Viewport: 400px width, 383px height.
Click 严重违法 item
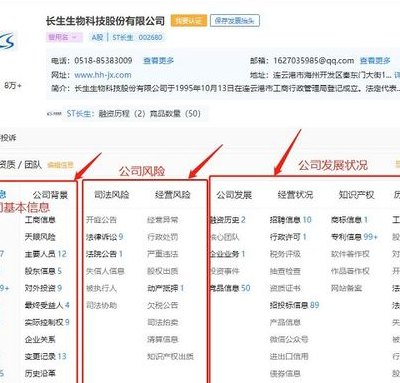(163, 254)
